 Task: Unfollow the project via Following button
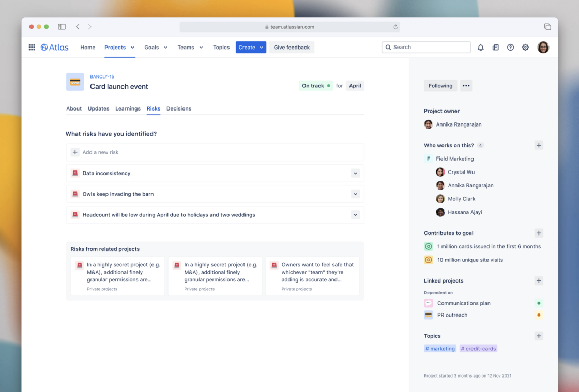(440, 85)
